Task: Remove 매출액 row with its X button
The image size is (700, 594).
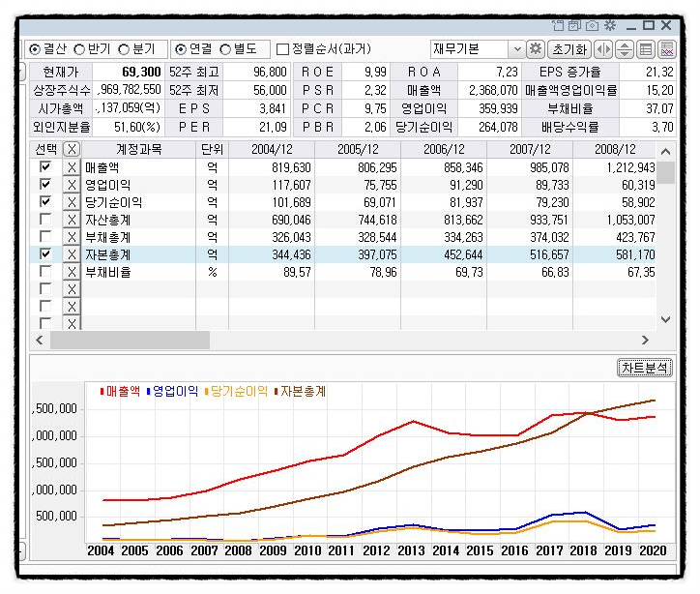Action: tap(72, 167)
